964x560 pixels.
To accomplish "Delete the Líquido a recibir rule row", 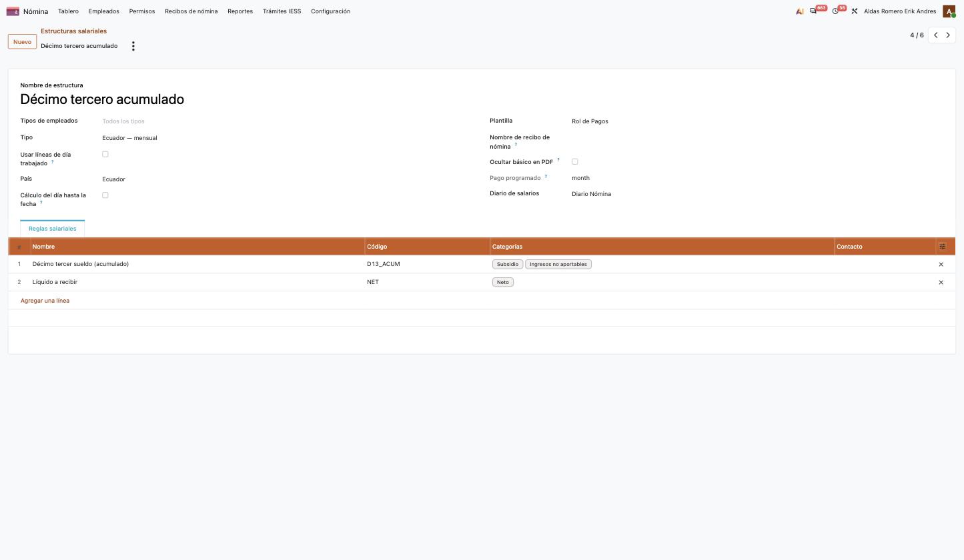I will pyautogui.click(x=941, y=283).
